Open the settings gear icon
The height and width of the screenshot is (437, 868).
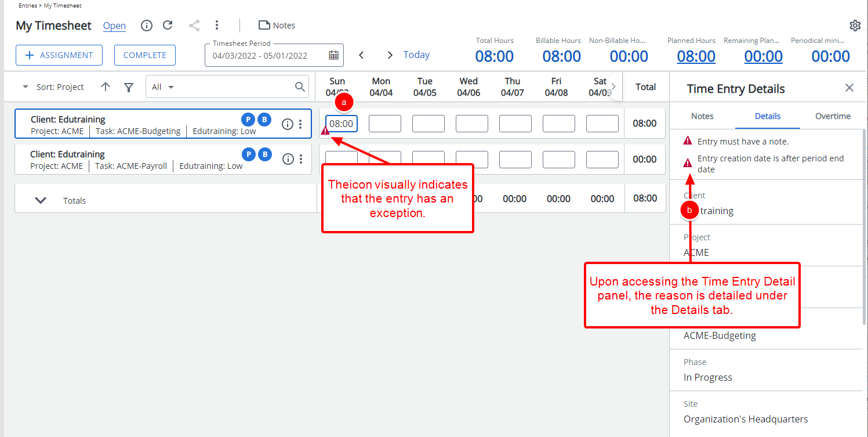855,26
